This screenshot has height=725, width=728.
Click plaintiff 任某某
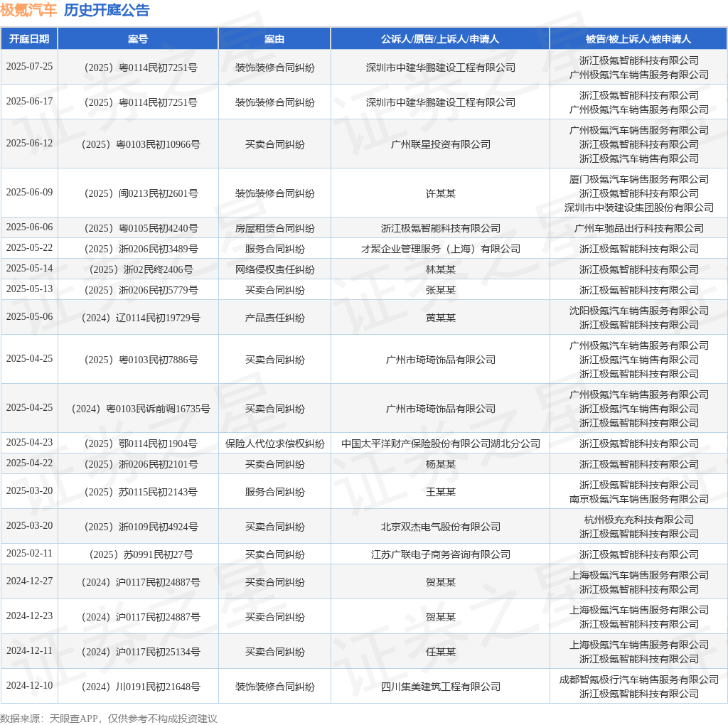(x=440, y=652)
